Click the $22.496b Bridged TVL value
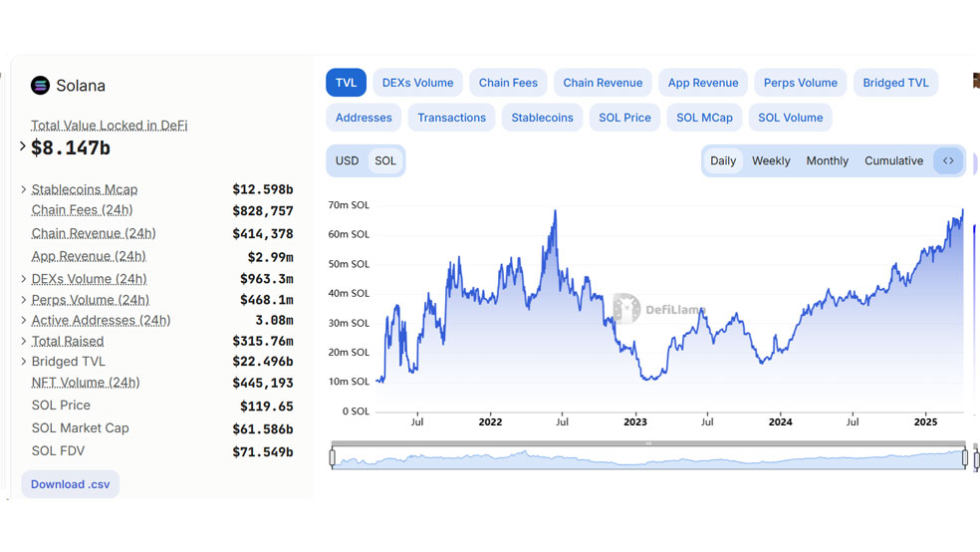The image size is (980, 552). coord(263,362)
